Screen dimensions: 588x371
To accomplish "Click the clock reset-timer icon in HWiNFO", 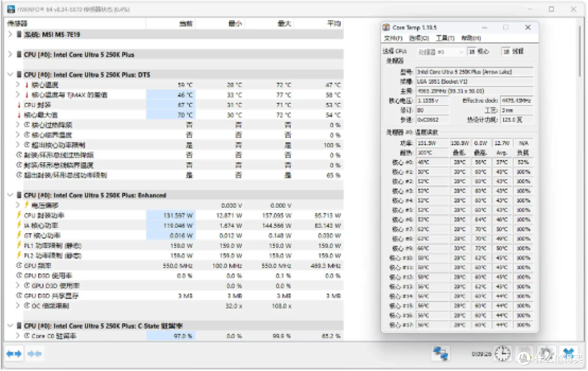I will (x=502, y=354).
